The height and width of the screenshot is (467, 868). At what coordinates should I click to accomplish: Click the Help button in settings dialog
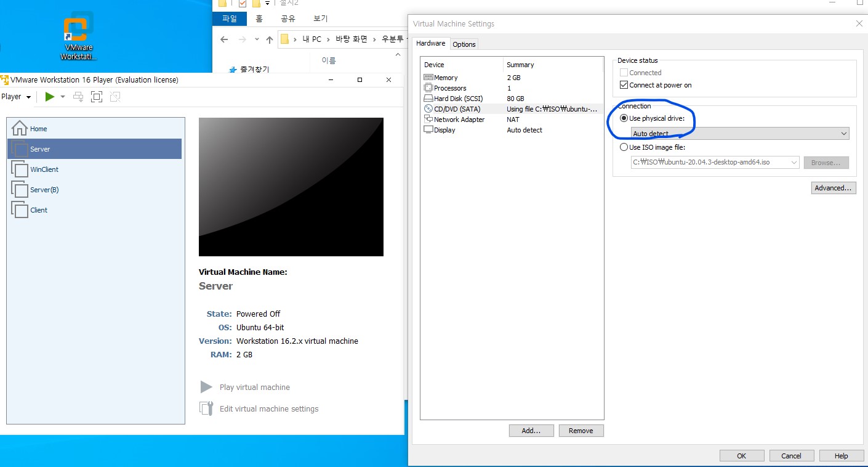[841, 456]
